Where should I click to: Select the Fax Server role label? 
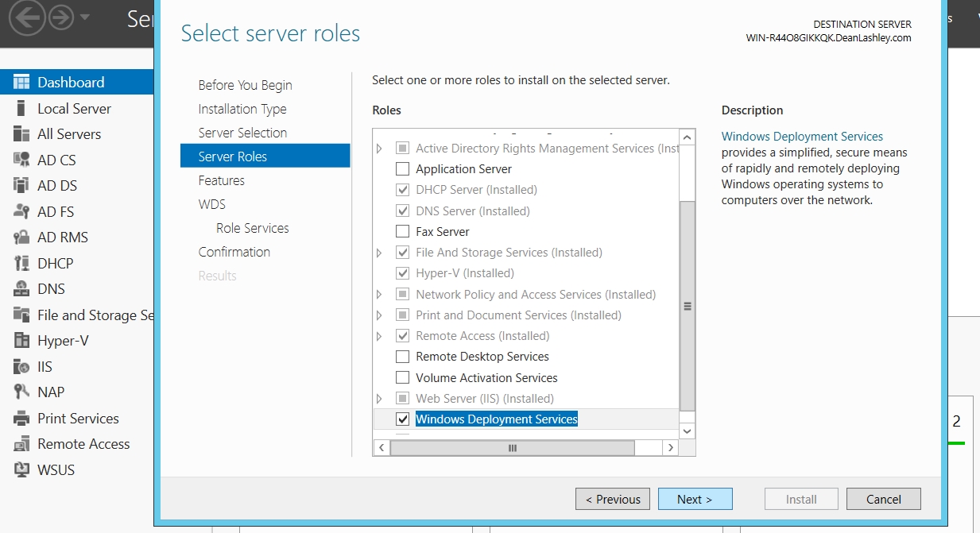[443, 232]
